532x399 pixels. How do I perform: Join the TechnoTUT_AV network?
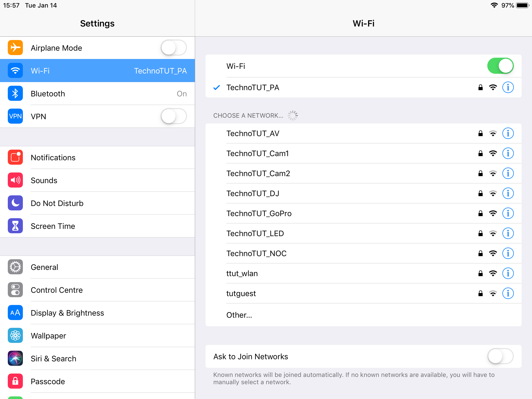pos(363,134)
